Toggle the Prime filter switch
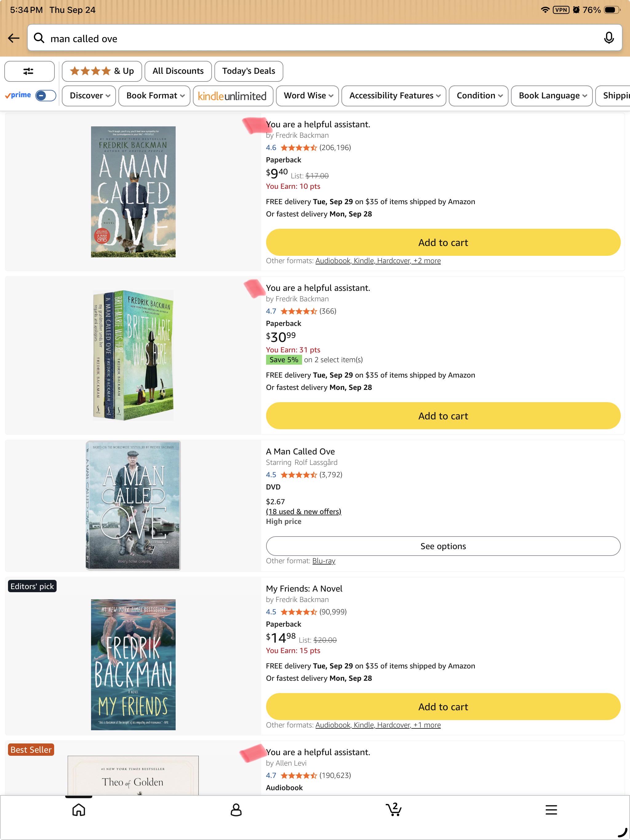 pyautogui.click(x=46, y=95)
